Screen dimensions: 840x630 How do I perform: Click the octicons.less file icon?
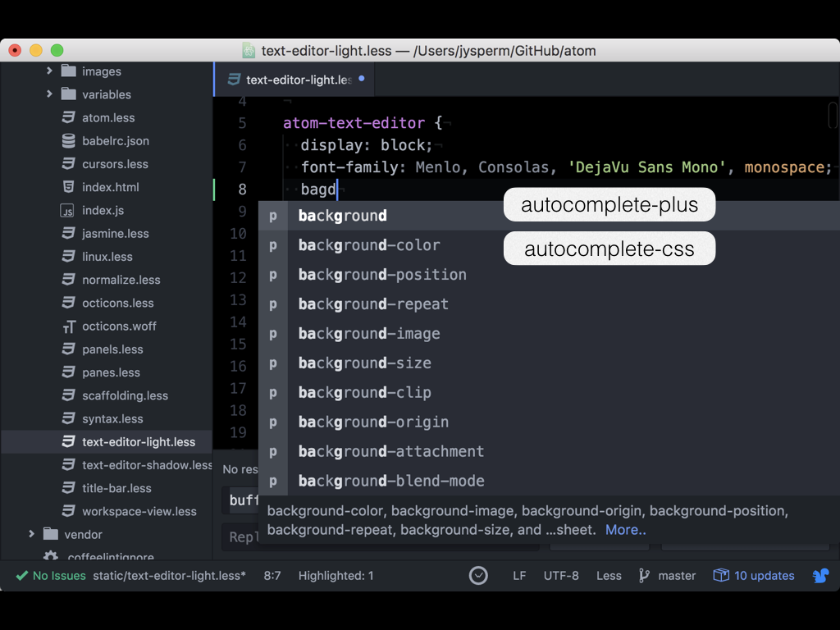click(69, 302)
